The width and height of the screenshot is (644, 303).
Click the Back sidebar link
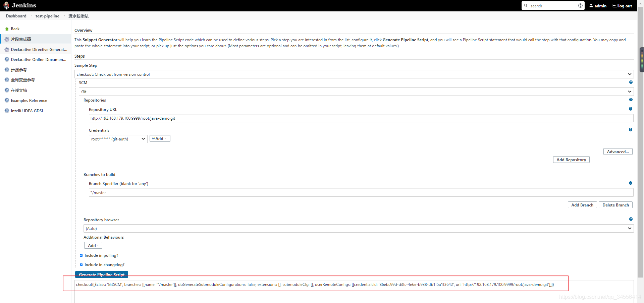point(15,29)
